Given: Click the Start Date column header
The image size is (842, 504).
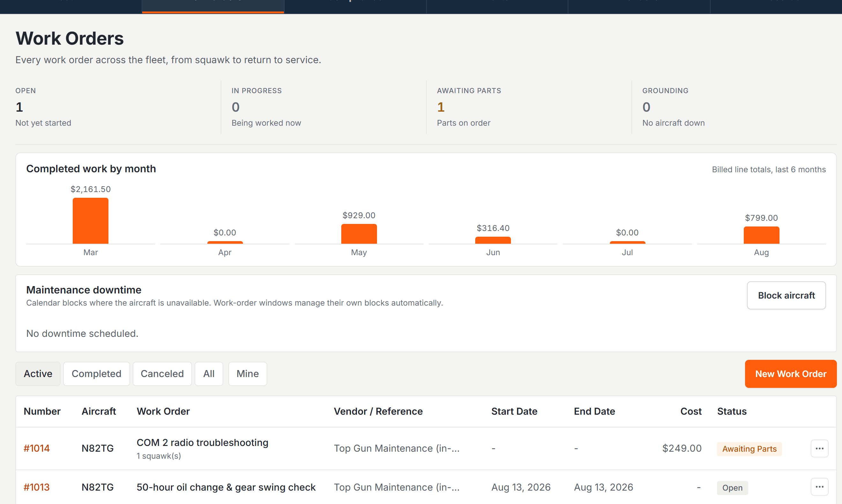Looking at the screenshot, I should (x=514, y=411).
